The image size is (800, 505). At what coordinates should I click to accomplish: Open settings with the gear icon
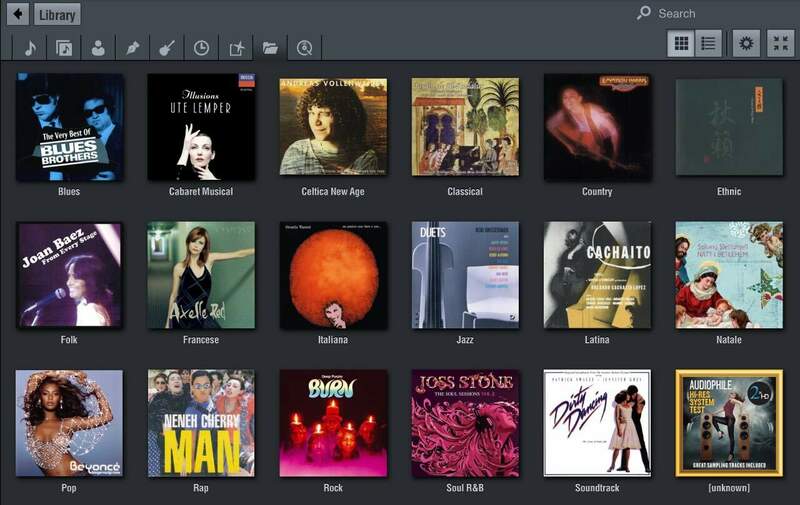pyautogui.click(x=745, y=43)
